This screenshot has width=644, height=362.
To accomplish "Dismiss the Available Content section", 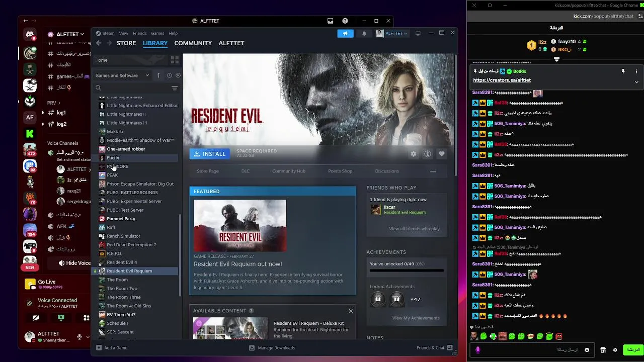I will [351, 311].
